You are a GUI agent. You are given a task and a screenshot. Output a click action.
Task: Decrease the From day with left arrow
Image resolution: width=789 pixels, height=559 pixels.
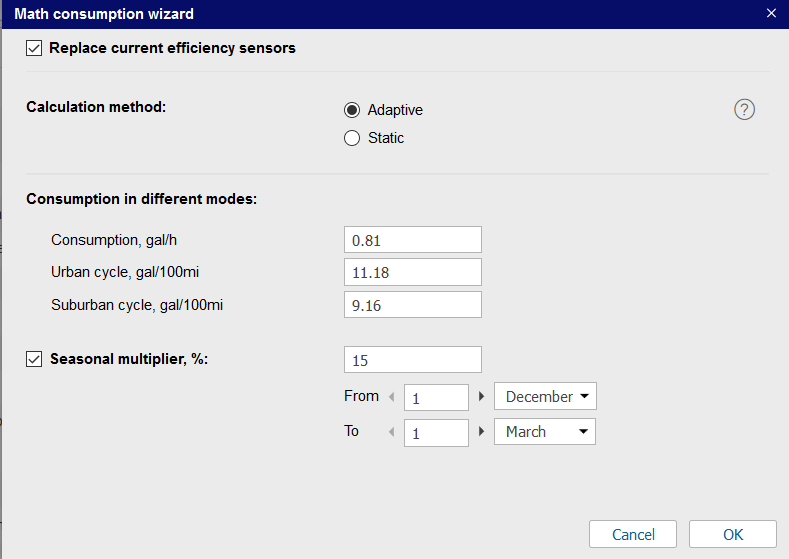[x=392, y=397]
